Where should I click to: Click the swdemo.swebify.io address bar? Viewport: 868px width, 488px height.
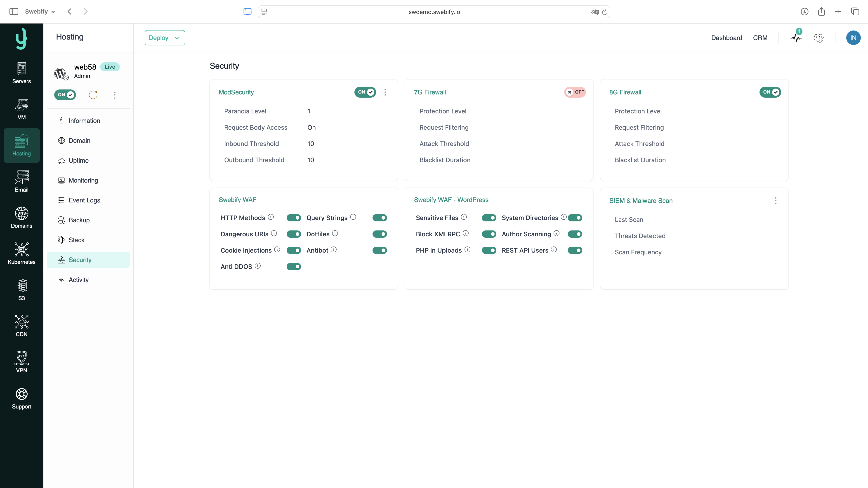pos(434,12)
